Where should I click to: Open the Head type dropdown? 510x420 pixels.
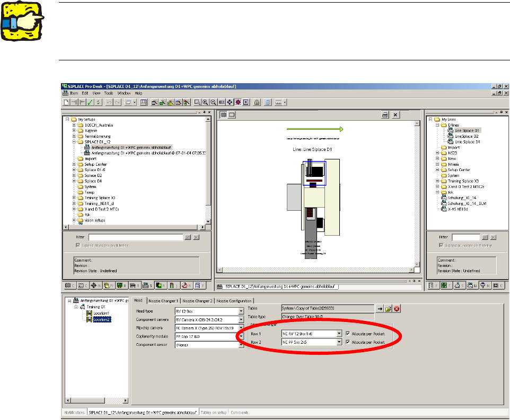[x=241, y=311]
